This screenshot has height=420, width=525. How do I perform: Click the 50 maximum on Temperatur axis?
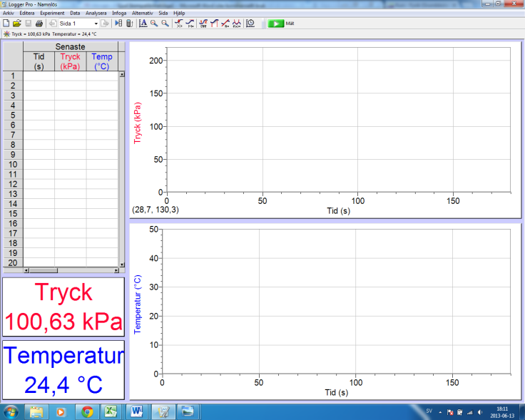click(x=153, y=229)
